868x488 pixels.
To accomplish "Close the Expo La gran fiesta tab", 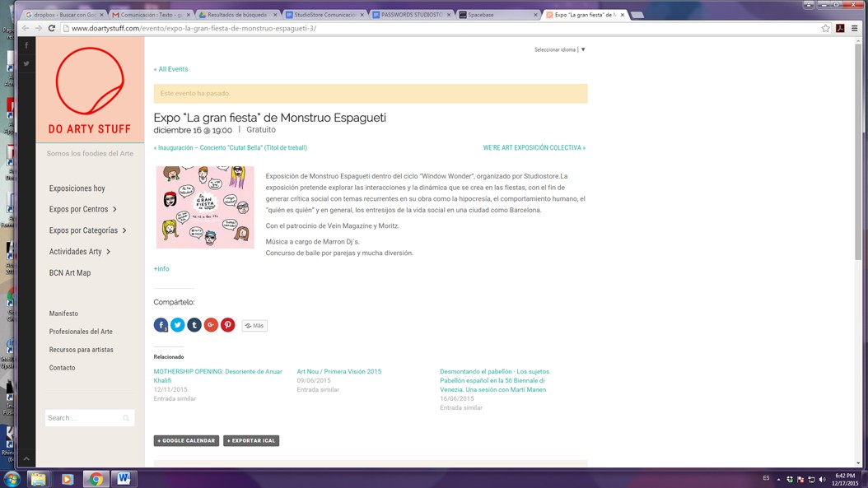I will [623, 15].
